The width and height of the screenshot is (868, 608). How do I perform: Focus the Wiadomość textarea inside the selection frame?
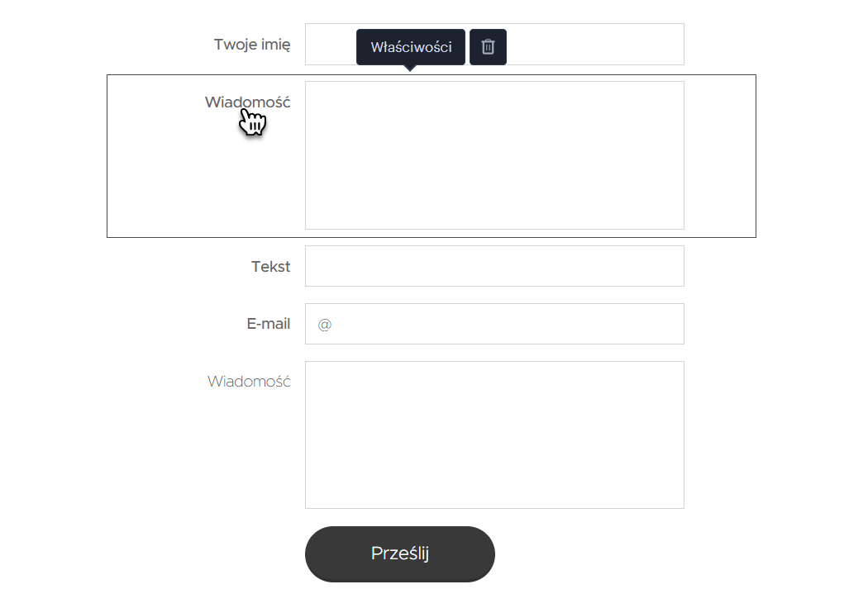[494, 155]
